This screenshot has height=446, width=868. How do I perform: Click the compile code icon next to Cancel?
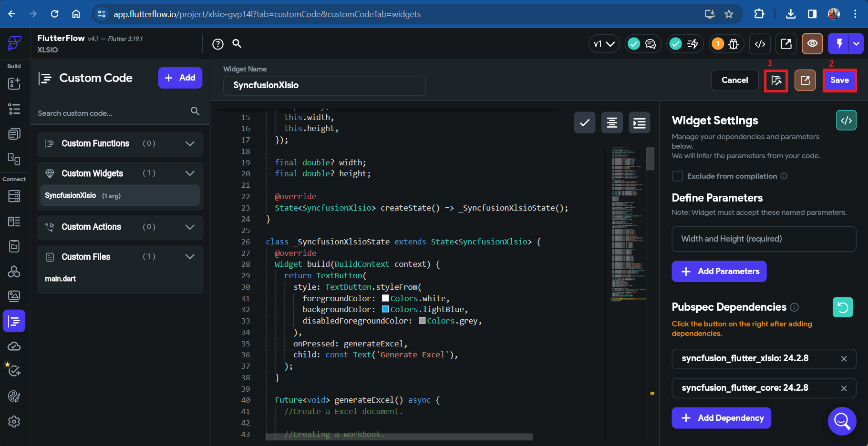pyautogui.click(x=776, y=81)
